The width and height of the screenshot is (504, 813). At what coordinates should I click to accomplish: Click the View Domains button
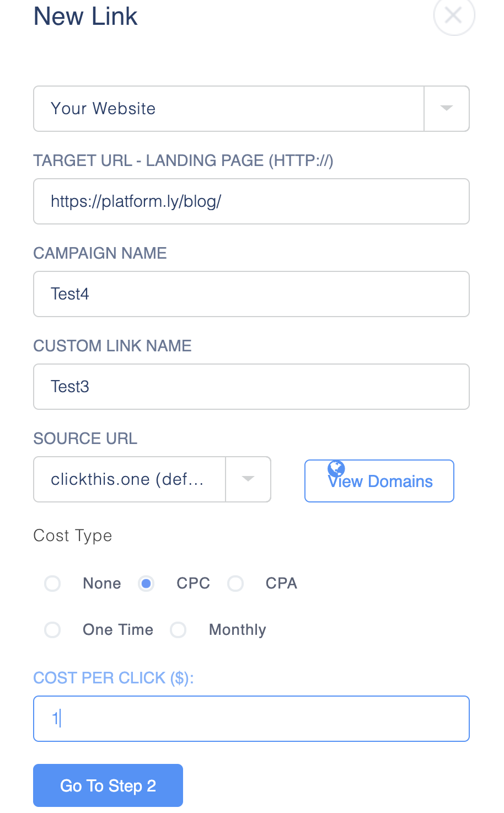379,480
